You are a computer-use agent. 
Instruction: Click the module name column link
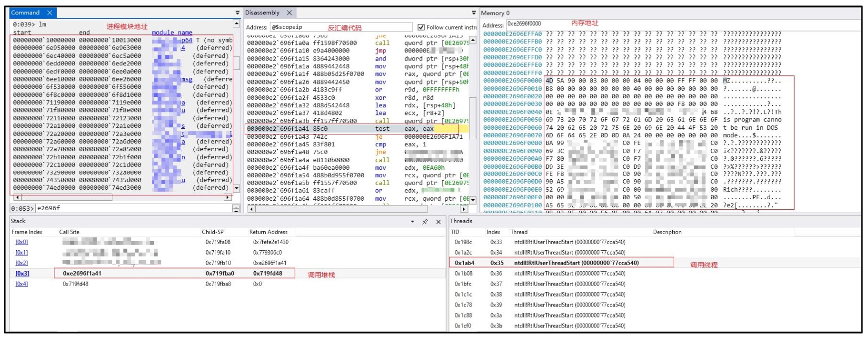[172, 32]
